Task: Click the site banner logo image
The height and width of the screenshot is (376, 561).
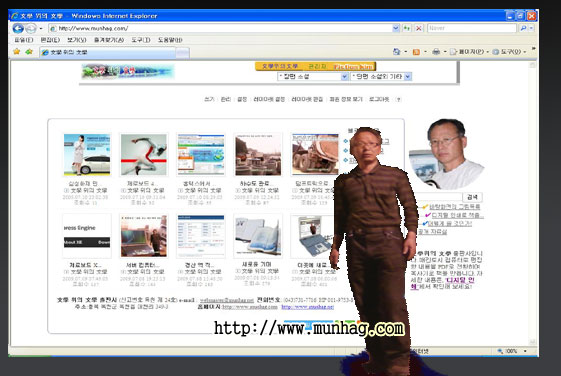Action: click(x=128, y=71)
